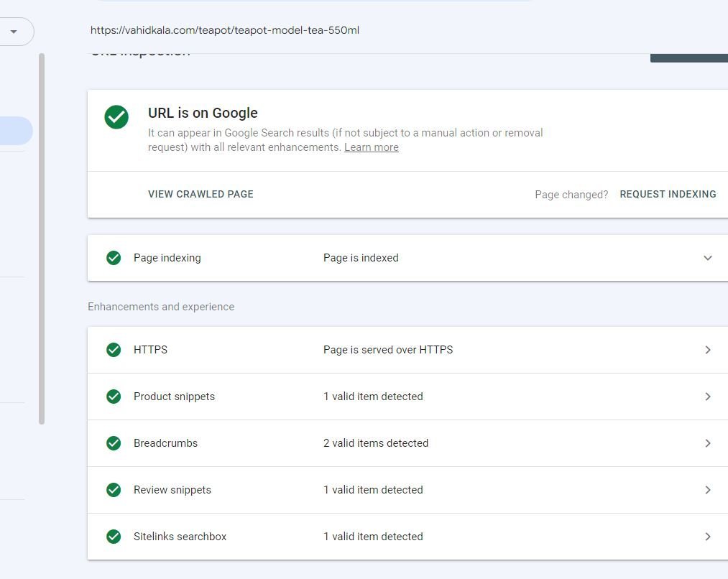728x579 pixels.
Task: Open HTTPS details via its arrow
Action: coord(708,350)
